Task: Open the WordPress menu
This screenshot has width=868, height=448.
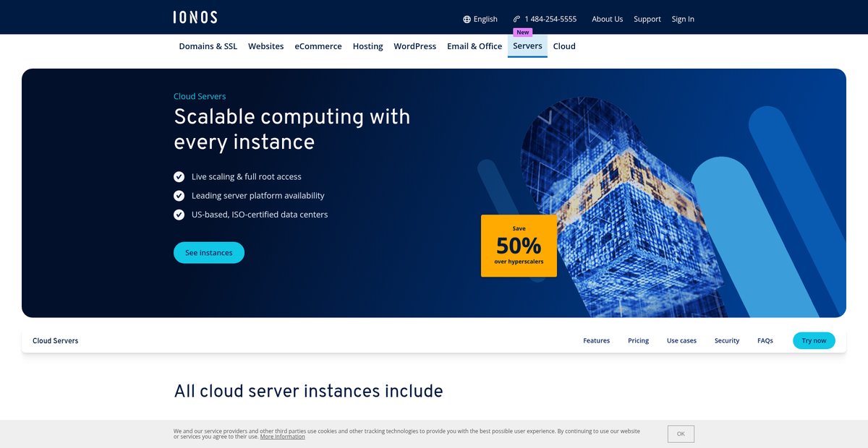Action: (415, 46)
